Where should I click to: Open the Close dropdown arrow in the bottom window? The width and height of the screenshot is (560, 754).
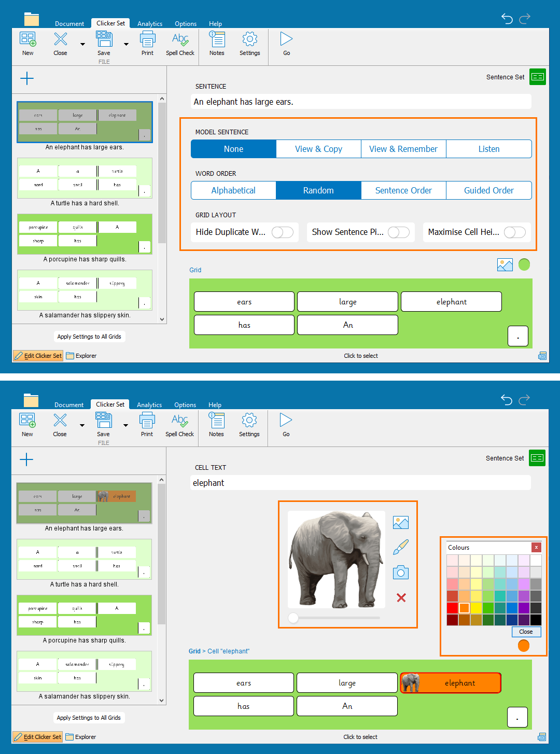coord(82,426)
